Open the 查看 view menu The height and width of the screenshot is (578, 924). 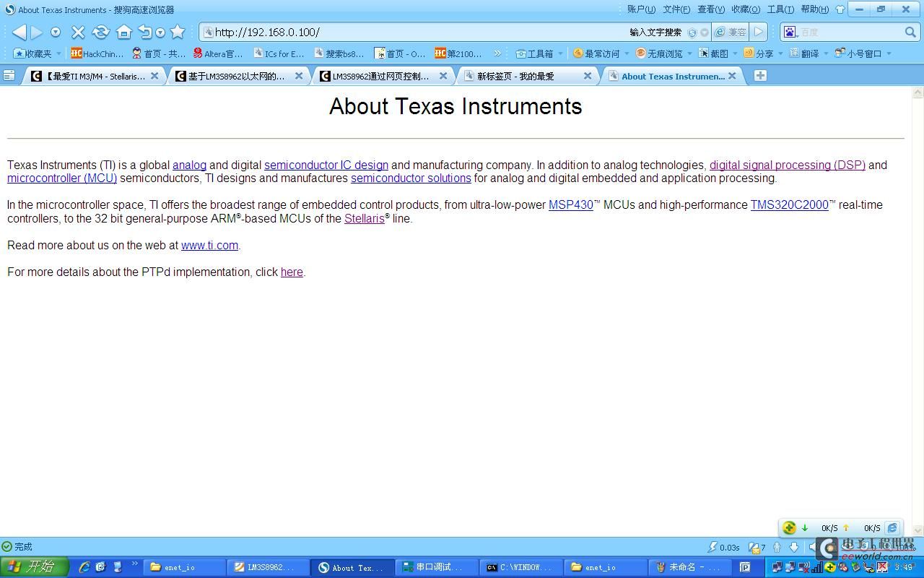tap(711, 9)
